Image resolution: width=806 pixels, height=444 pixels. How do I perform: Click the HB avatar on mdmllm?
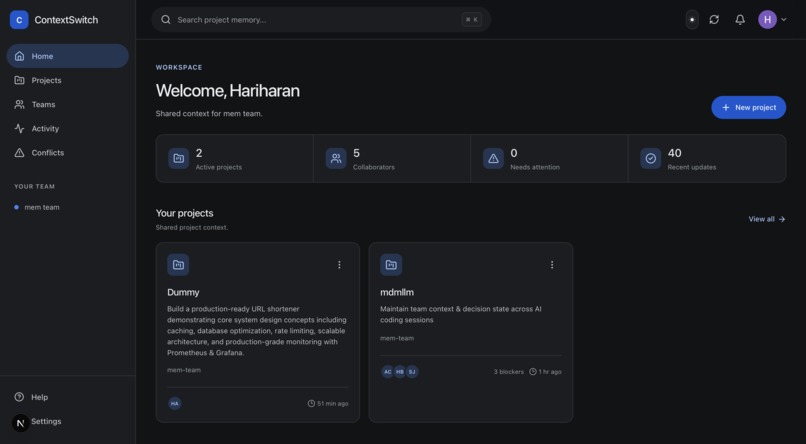coord(400,372)
